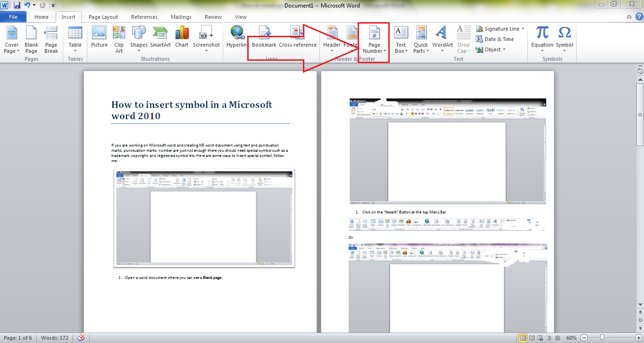Open the Undo history dropdown arrow
The image size is (644, 343).
point(34,5)
